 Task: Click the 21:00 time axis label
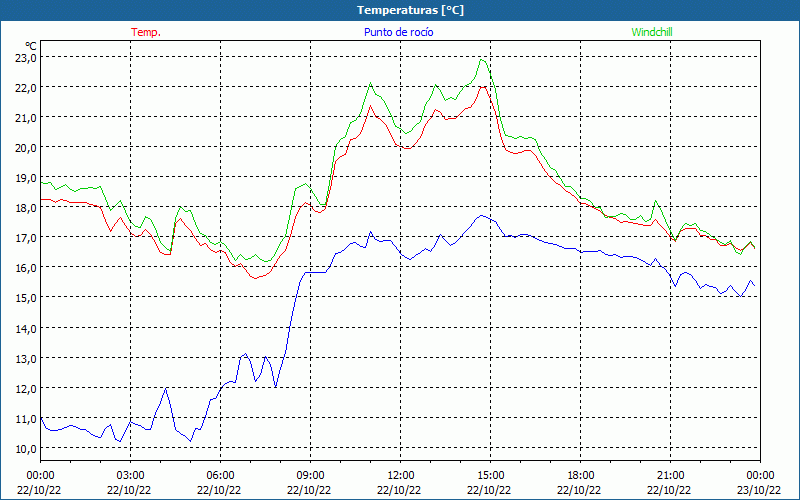(670, 476)
